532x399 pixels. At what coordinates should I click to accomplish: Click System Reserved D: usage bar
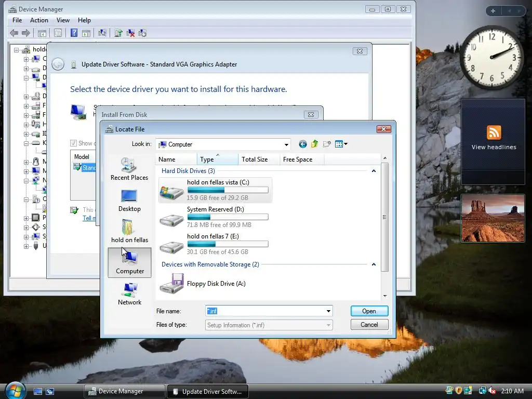(x=228, y=217)
